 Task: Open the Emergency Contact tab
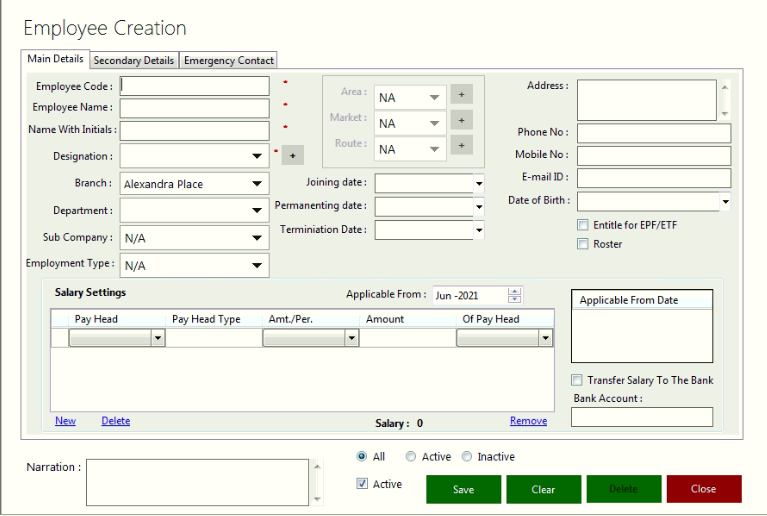coord(228,60)
